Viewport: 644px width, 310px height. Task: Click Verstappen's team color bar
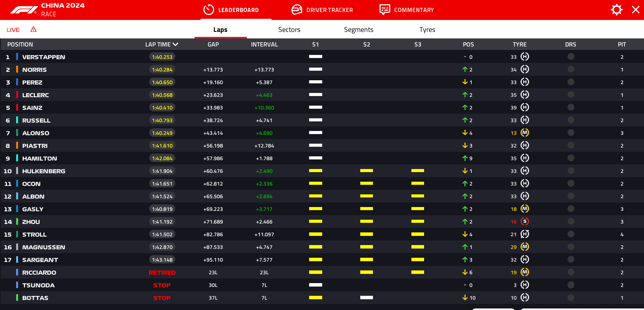click(17, 57)
